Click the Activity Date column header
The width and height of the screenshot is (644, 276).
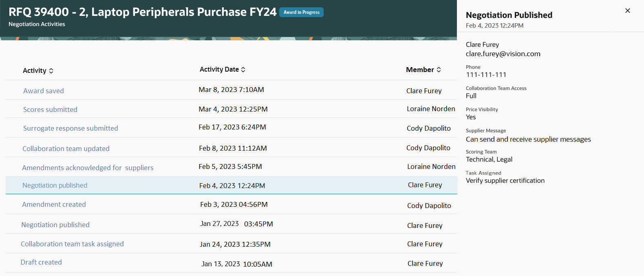219,70
